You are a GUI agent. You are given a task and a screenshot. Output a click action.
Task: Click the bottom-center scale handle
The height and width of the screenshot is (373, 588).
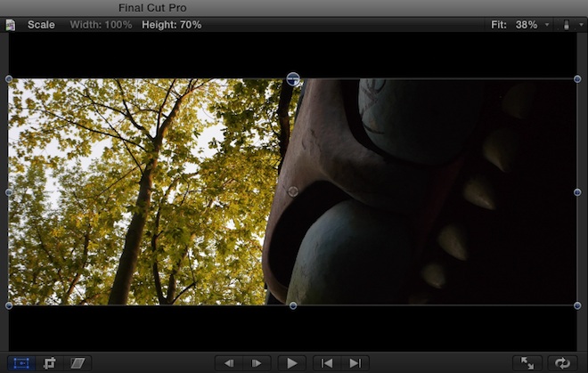point(293,305)
